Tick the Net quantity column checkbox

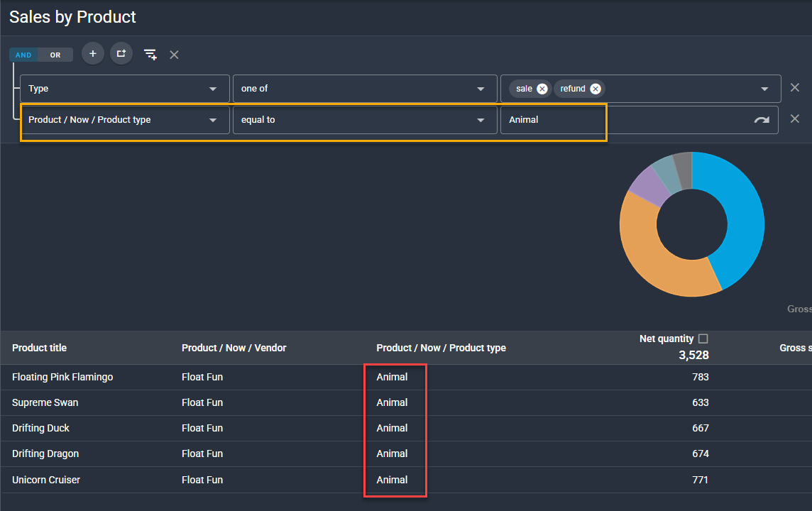tap(703, 339)
